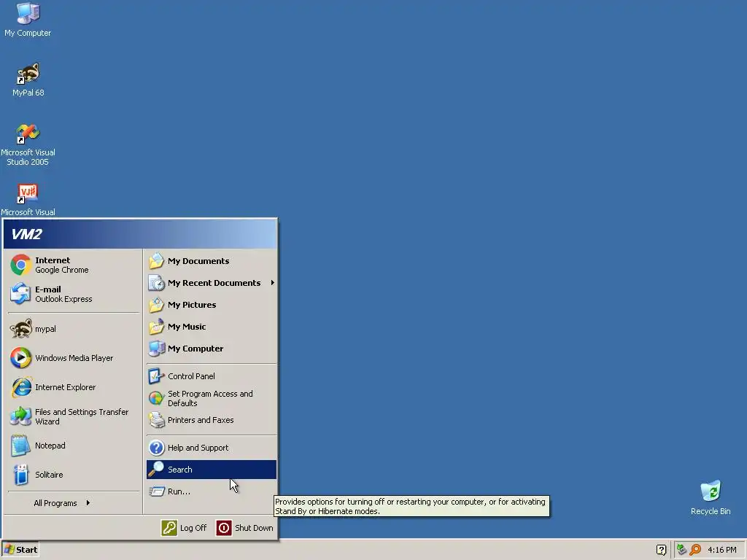Viewport: 747px width, 560px height.
Task: Click the 4:16 PM taskbar clock
Action: coord(721,550)
